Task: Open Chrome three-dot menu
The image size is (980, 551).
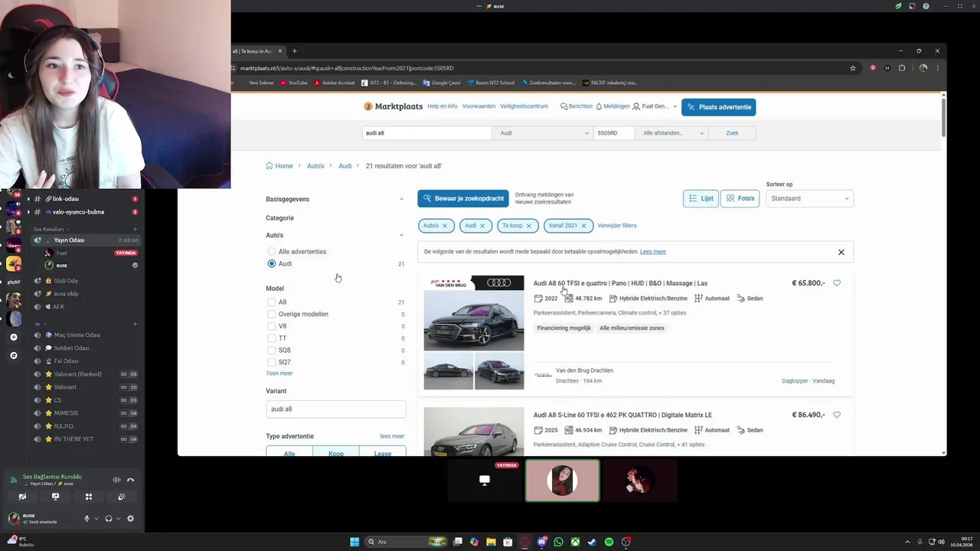Action: click(937, 68)
